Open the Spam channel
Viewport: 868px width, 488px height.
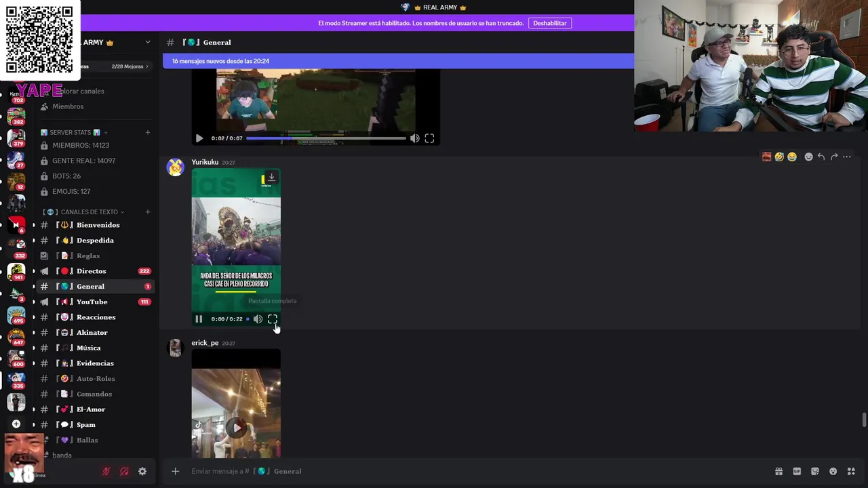click(95, 425)
